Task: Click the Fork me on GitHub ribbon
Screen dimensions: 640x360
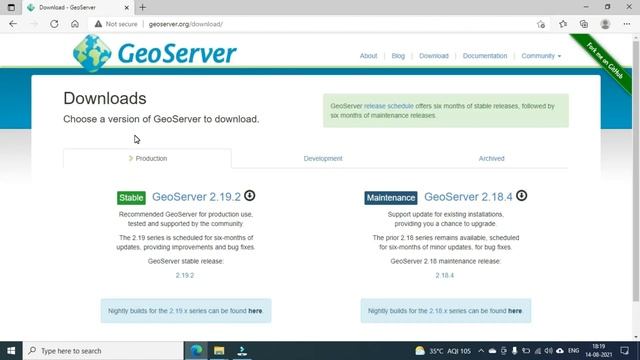Action: pos(605,60)
